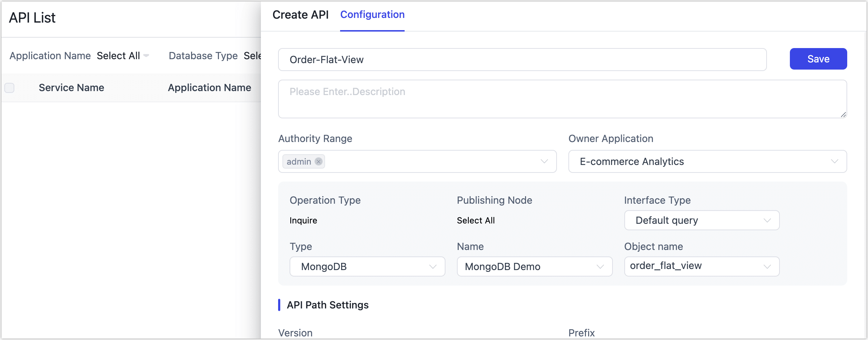The image size is (868, 340).
Task: Click the Type field dropdown arrow
Action: click(433, 266)
